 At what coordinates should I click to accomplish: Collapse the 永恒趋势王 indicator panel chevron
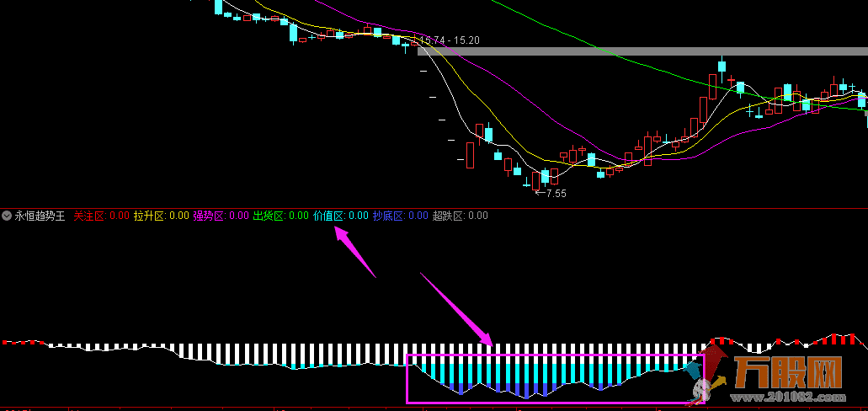(x=7, y=216)
